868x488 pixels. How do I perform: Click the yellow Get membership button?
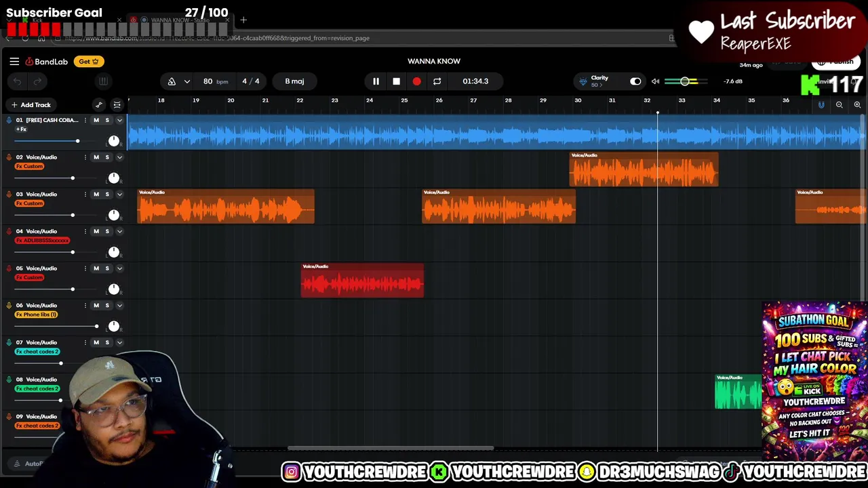click(89, 62)
